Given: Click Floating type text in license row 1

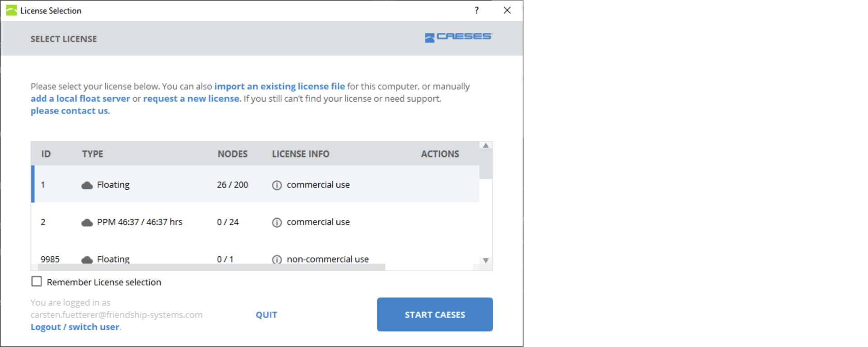Looking at the screenshot, I should [113, 185].
